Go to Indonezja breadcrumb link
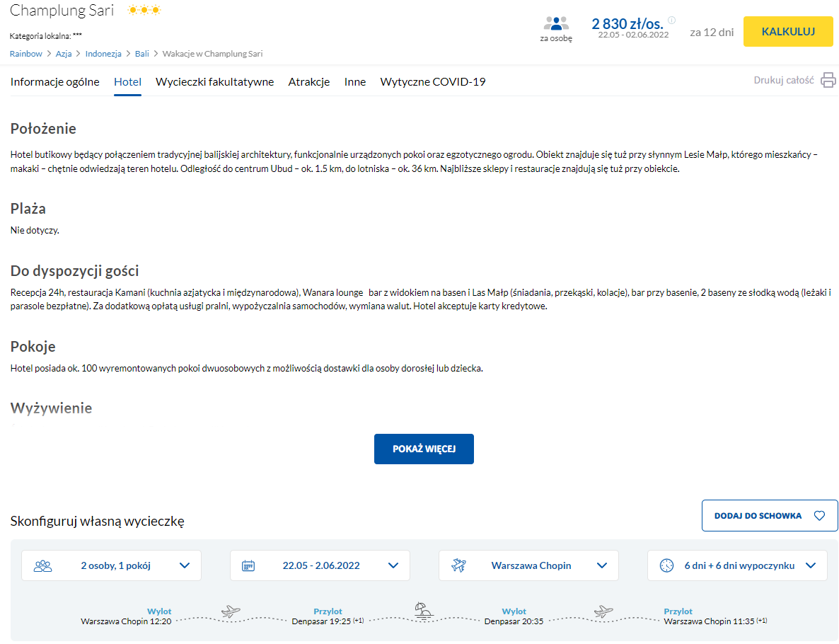This screenshot has height=644, width=839. [x=103, y=54]
